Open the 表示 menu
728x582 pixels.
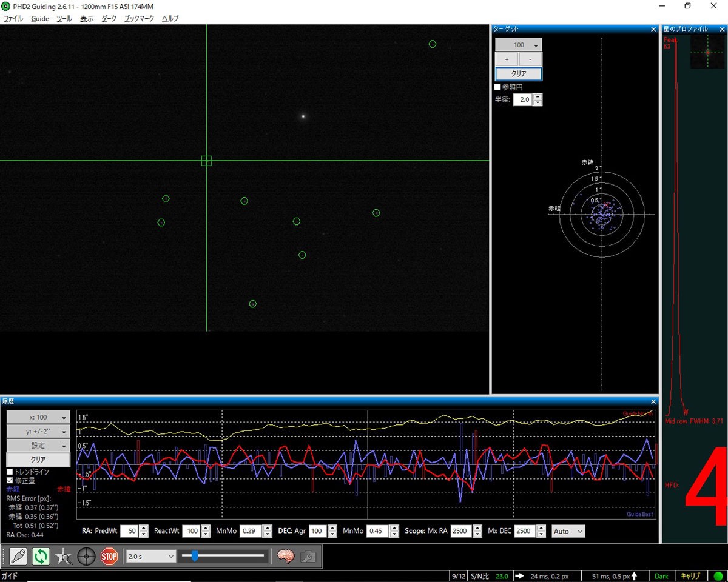click(x=87, y=19)
